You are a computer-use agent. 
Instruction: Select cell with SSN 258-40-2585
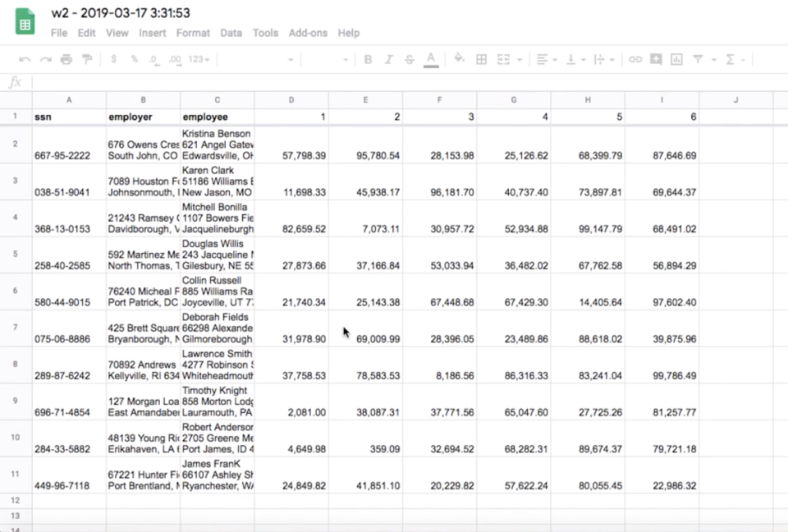pos(69,255)
